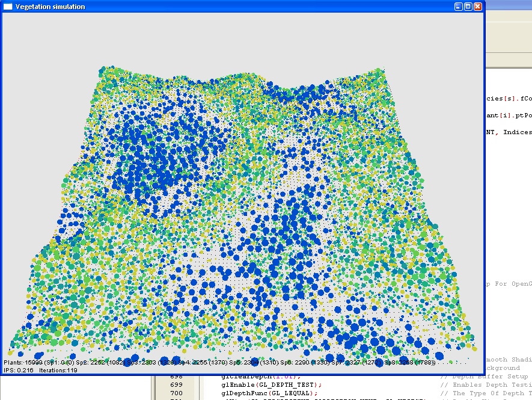Image resolution: width=532 pixels, height=400 pixels.
Task: Select line number 700 in the gutter
Action: point(176,393)
